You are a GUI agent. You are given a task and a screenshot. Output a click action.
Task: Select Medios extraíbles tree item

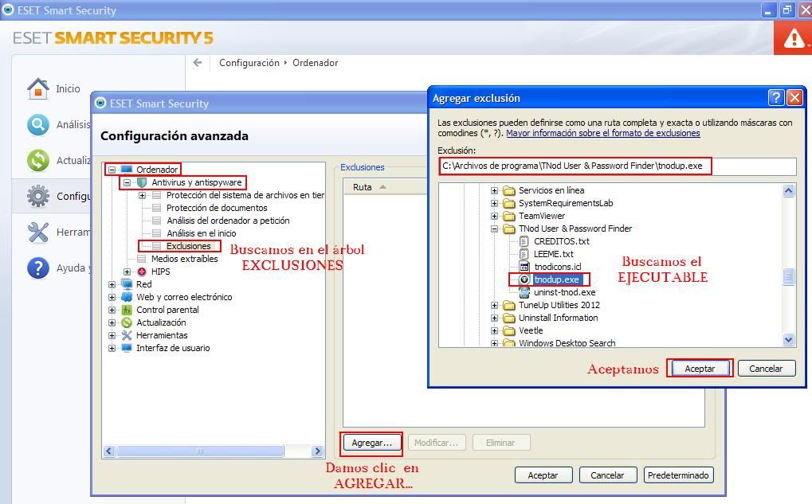point(184,259)
